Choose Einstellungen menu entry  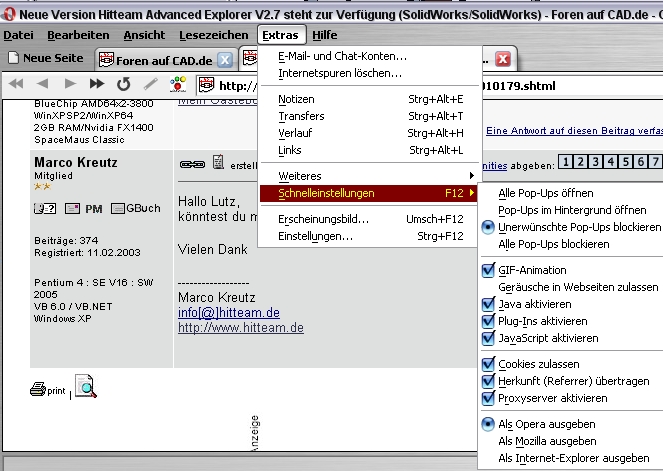click(x=368, y=236)
